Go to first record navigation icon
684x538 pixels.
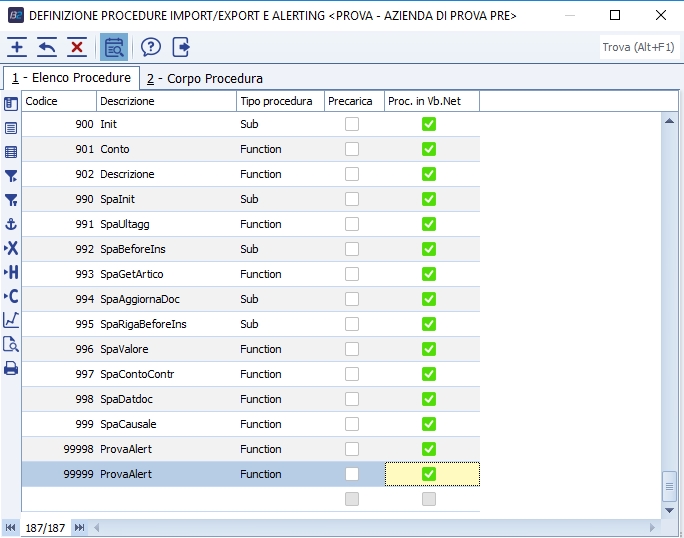click(x=10, y=528)
